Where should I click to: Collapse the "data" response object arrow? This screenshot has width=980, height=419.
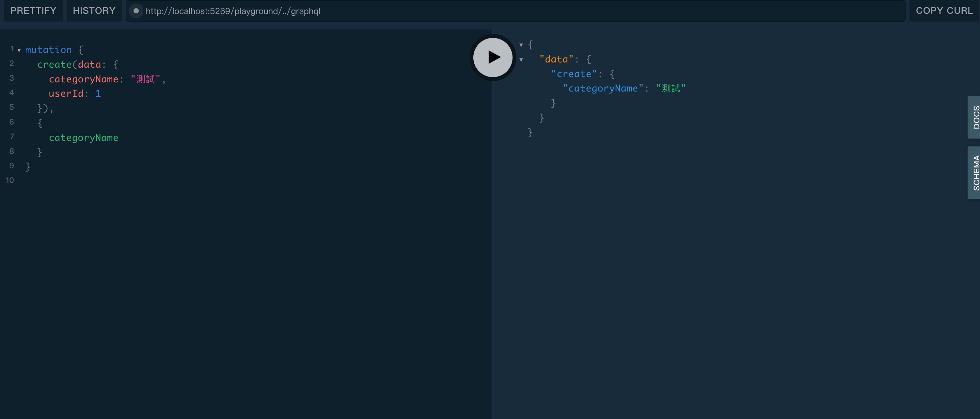[521, 60]
